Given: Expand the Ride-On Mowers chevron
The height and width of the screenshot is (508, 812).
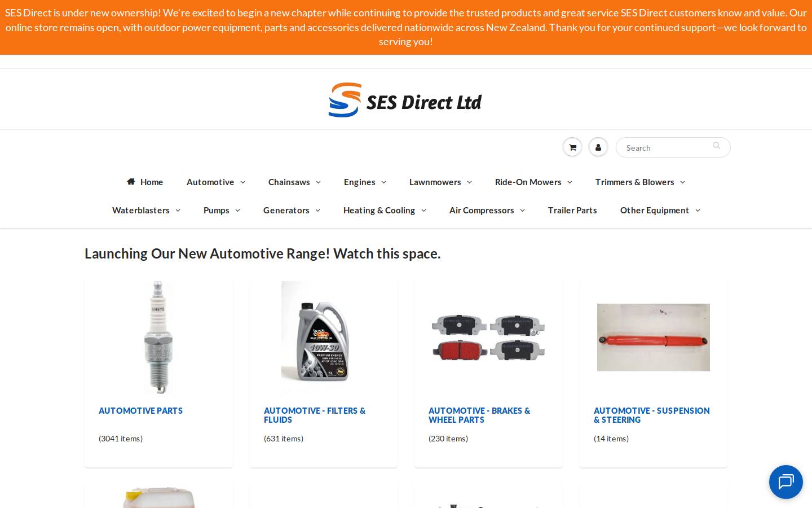Looking at the screenshot, I should (570, 182).
